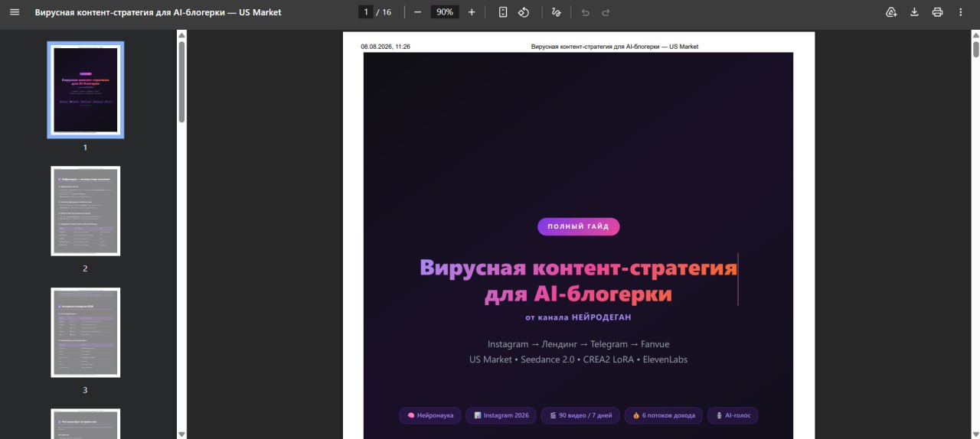
Task: Click the ПОЛНЫЙ ГАЙД badge
Action: point(578,227)
